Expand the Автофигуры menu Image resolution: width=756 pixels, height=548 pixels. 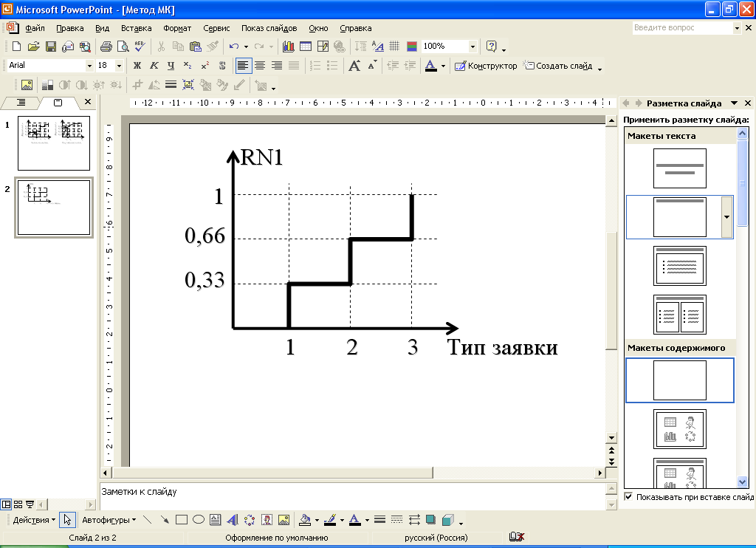[109, 520]
